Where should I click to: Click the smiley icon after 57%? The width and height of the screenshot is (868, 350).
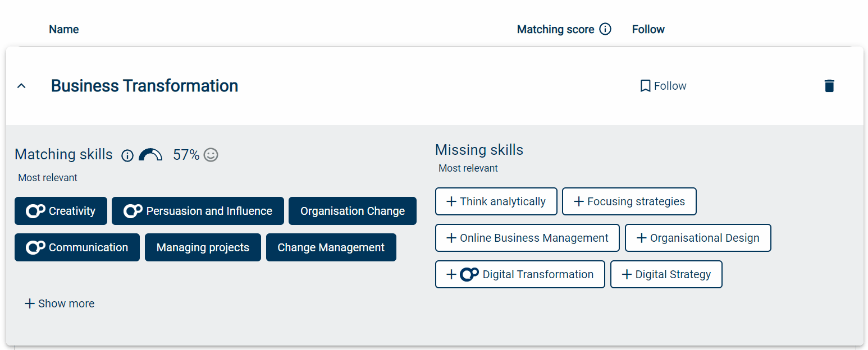pyautogui.click(x=211, y=155)
